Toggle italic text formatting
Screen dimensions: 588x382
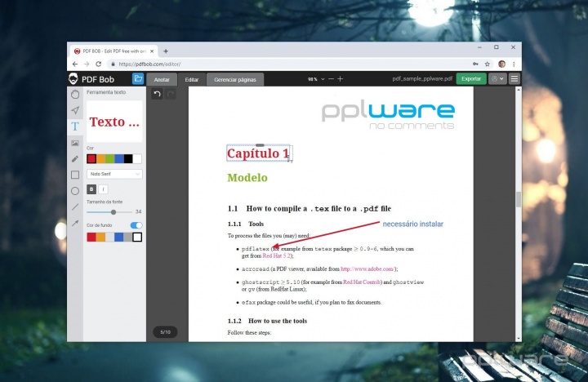coord(104,189)
